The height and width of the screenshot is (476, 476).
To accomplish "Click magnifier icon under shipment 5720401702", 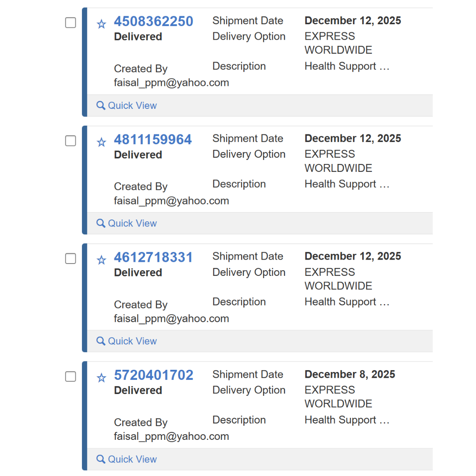I will pos(101,459).
